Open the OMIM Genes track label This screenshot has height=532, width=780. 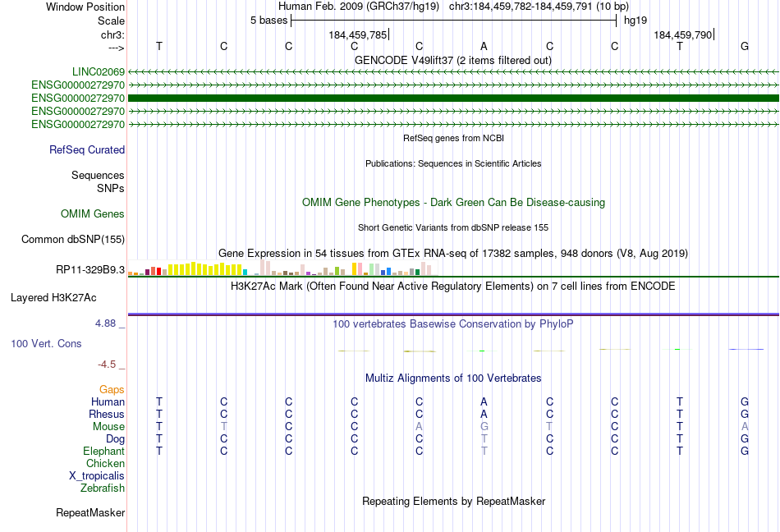pos(93,213)
